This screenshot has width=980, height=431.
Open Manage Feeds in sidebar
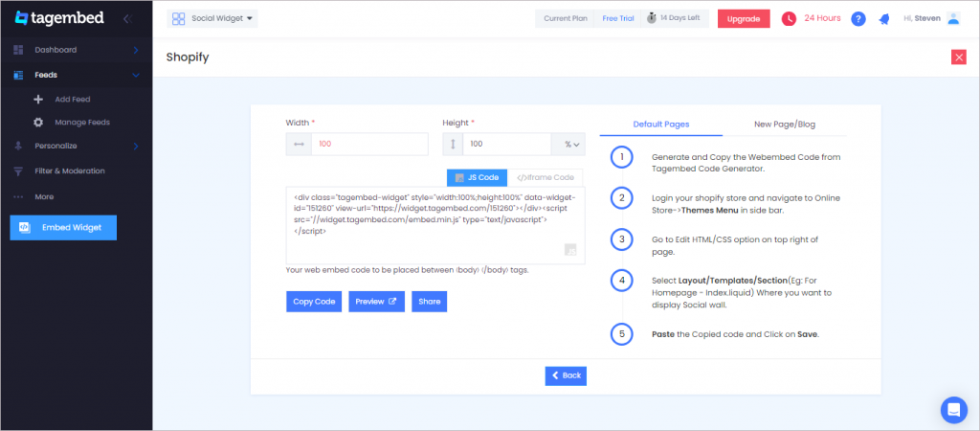[82, 122]
